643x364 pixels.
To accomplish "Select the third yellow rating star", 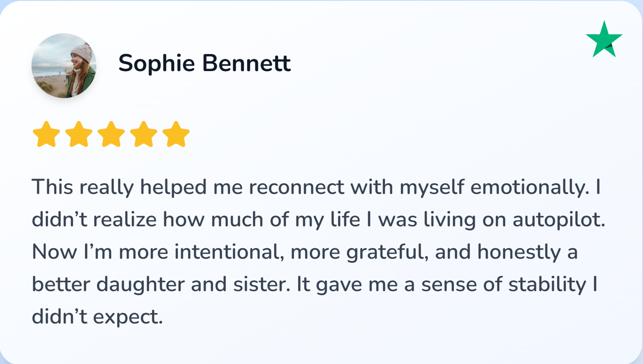I will coord(111,134).
